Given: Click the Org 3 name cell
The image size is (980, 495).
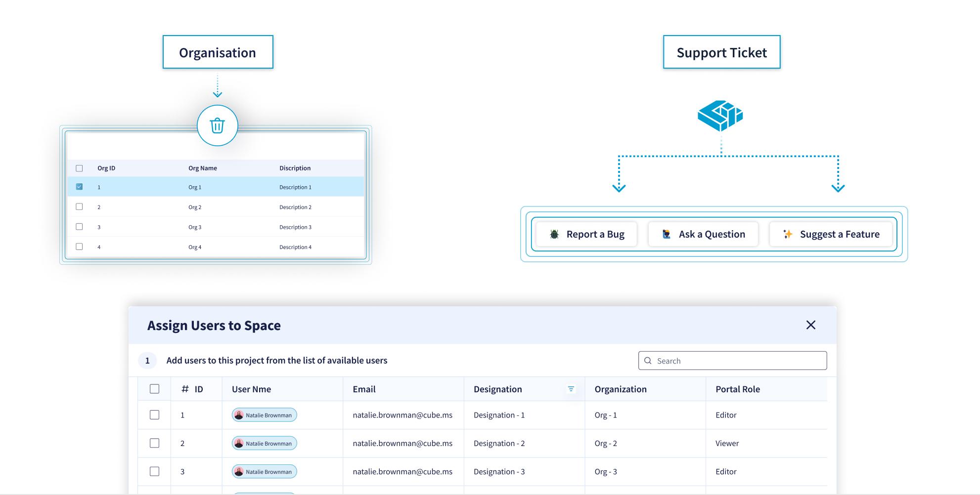Looking at the screenshot, I should [195, 227].
